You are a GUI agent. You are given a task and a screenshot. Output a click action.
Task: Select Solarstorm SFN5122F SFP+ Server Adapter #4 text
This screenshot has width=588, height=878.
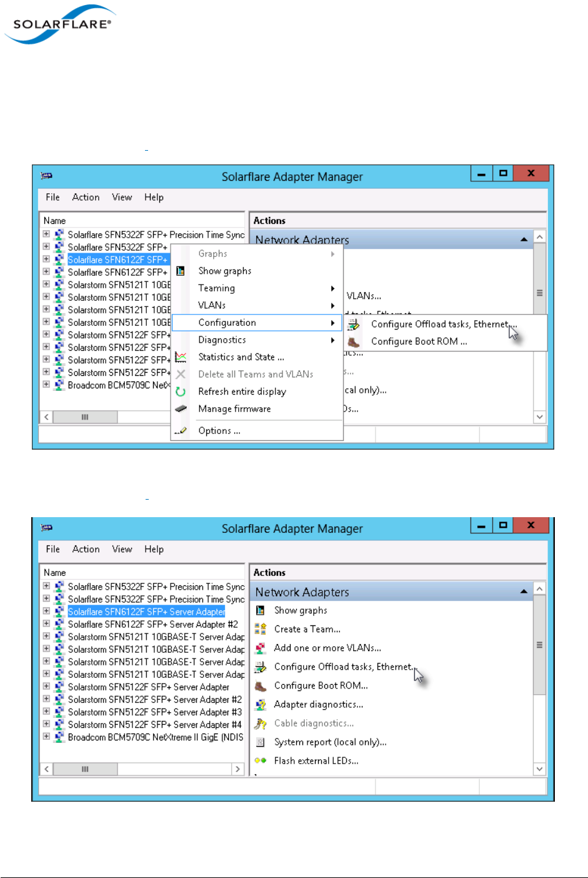tap(154, 725)
